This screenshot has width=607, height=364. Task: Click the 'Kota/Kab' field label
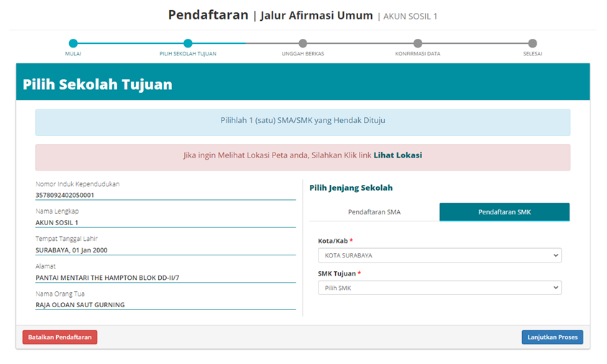coord(333,241)
